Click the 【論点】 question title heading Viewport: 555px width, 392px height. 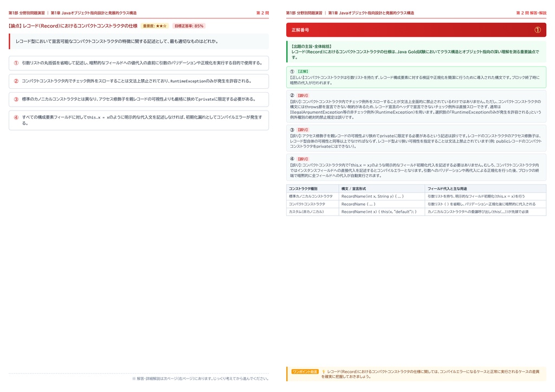point(73,26)
